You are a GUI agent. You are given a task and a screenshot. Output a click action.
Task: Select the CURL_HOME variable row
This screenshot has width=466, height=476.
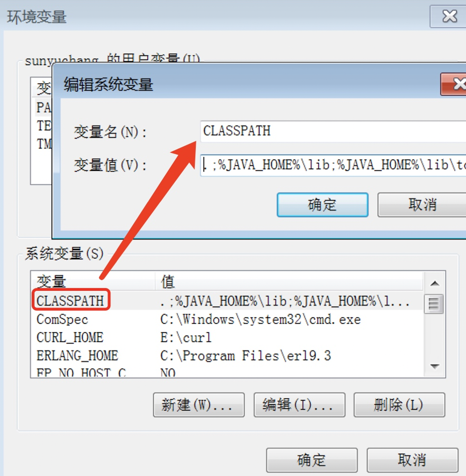tap(227, 338)
